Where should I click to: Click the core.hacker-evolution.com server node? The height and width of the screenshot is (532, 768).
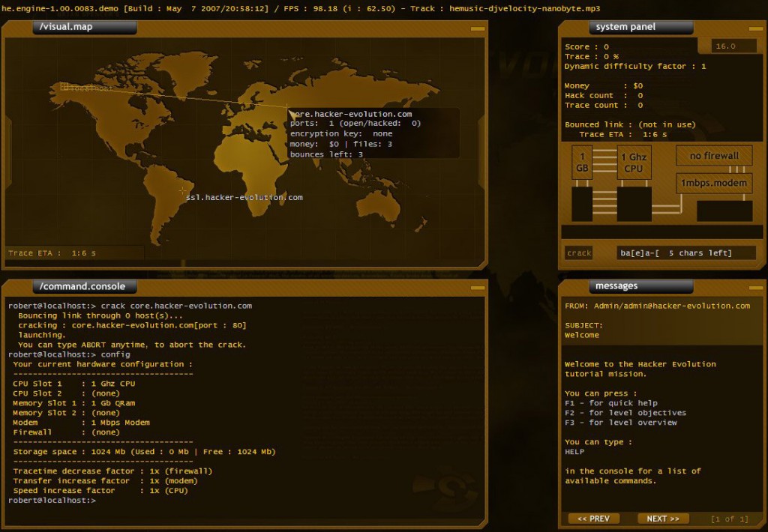click(288, 108)
